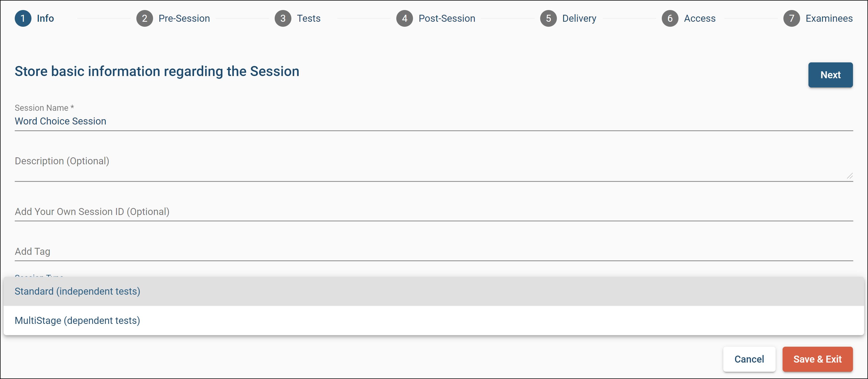Click the Cancel button

pyautogui.click(x=749, y=359)
